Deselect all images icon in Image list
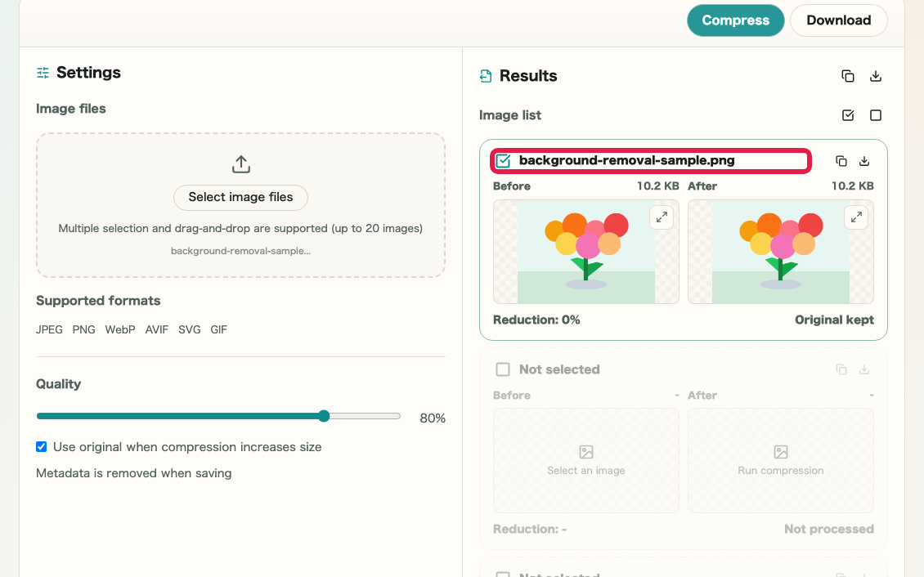 (876, 115)
